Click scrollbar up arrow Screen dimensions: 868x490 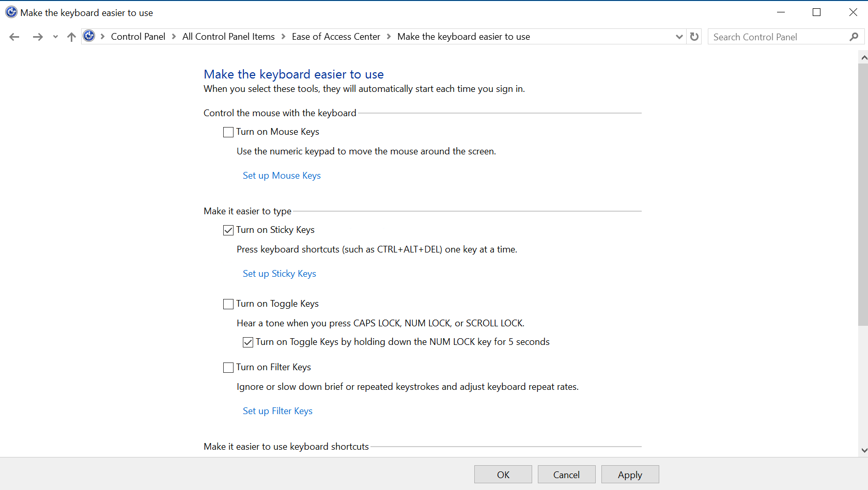[x=863, y=58]
